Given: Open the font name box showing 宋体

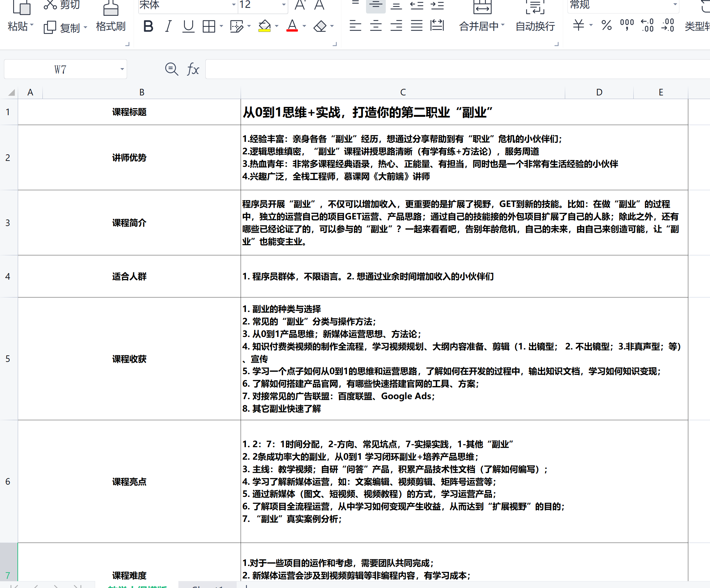Looking at the screenshot, I should [x=188, y=5].
